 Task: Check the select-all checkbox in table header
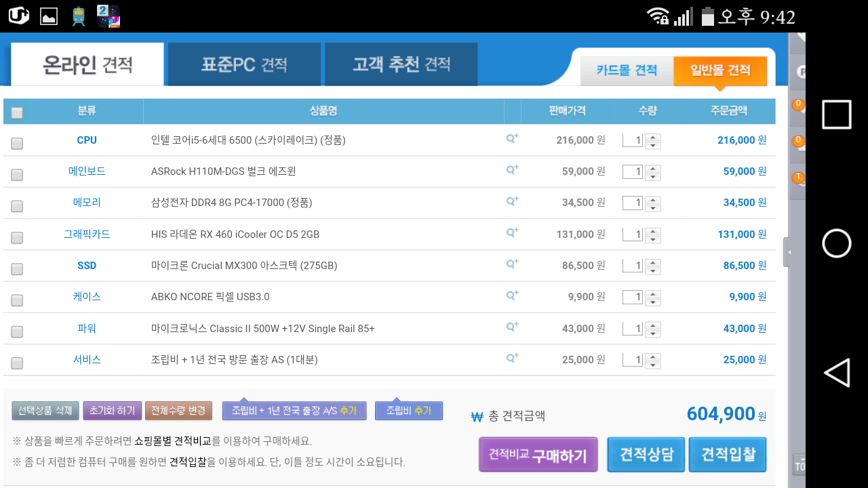coord(17,113)
